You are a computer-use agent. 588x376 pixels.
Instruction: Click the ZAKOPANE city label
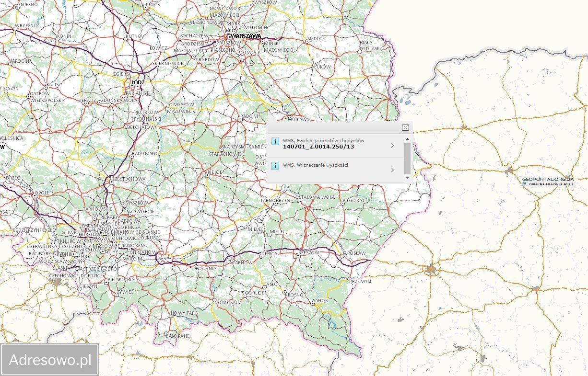click(178, 336)
